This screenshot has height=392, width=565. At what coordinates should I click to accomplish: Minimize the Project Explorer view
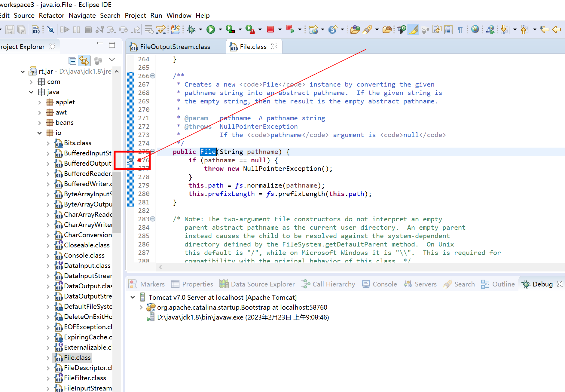coord(100,44)
